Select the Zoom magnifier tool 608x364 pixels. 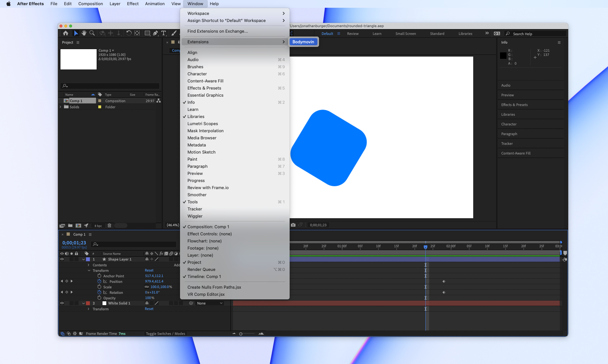(x=92, y=33)
